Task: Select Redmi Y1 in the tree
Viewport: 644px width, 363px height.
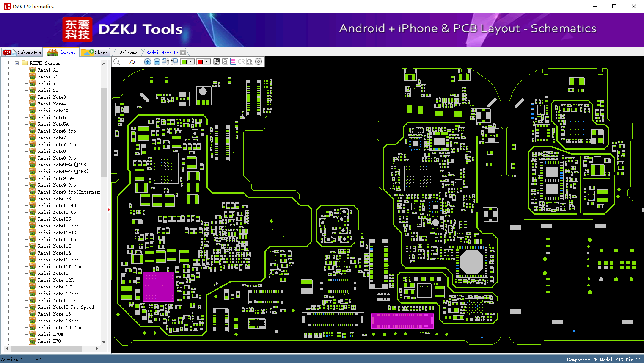Action: point(48,77)
